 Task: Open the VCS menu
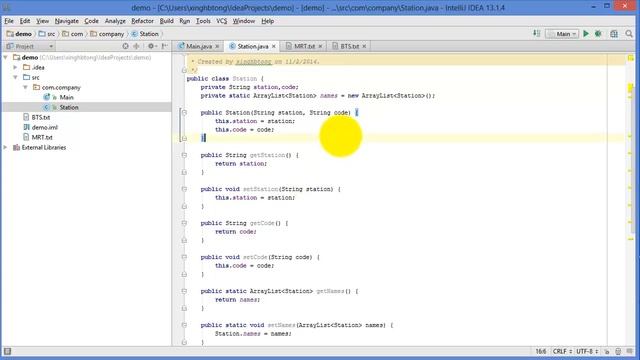tap(222, 21)
